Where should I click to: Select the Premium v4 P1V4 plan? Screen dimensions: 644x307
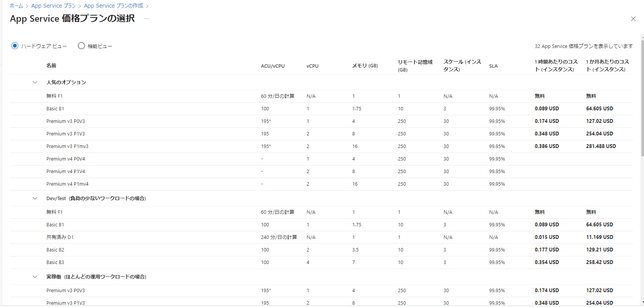click(321, 172)
